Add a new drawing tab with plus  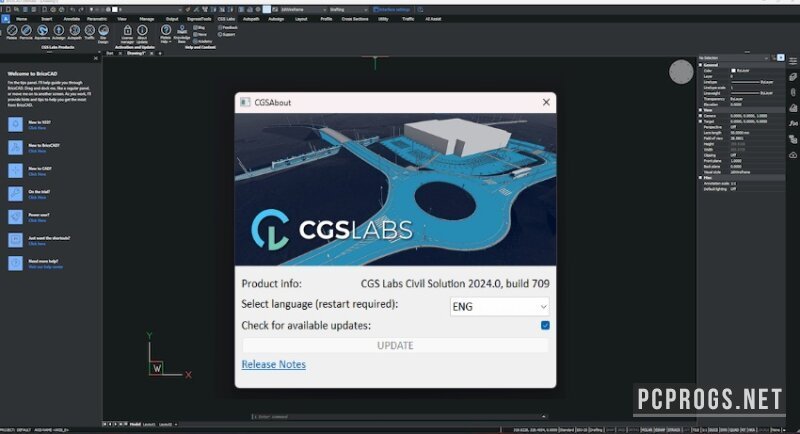160,53
